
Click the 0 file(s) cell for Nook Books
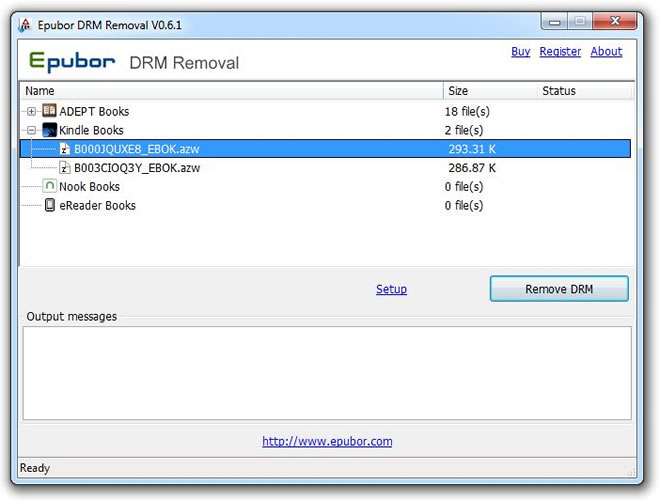click(x=464, y=187)
